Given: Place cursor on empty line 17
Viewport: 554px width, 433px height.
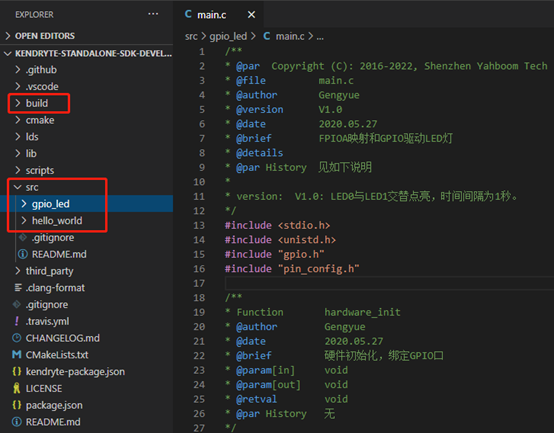Looking at the screenshot, I should (x=389, y=283).
